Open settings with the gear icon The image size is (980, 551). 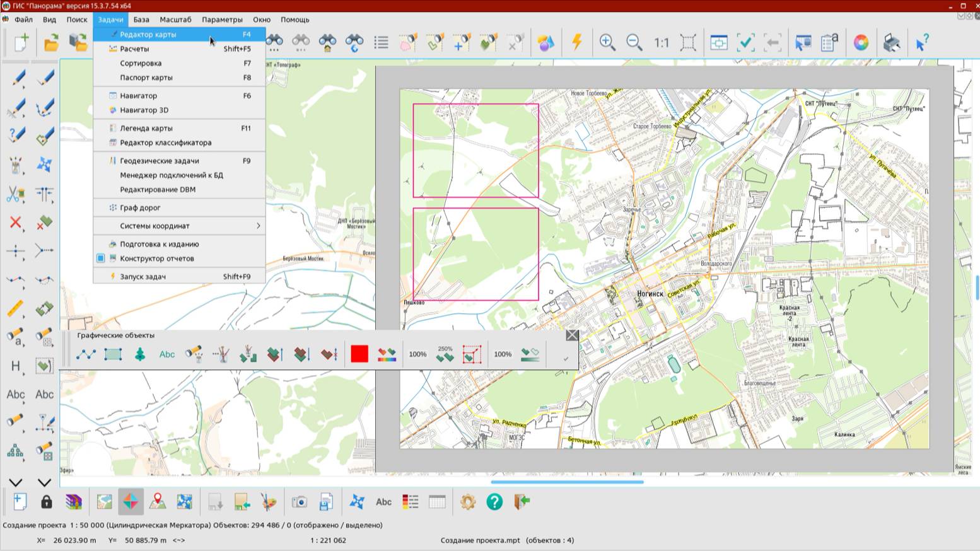pos(467,502)
